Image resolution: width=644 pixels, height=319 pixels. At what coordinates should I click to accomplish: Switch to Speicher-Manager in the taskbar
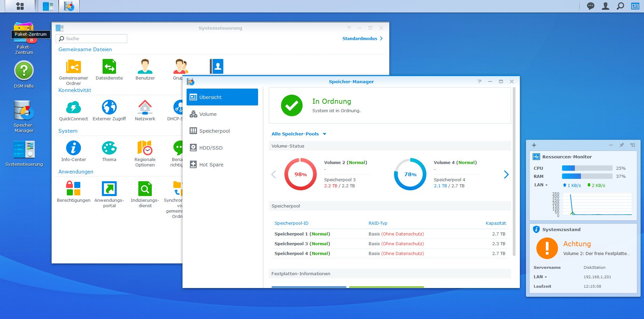(69, 6)
